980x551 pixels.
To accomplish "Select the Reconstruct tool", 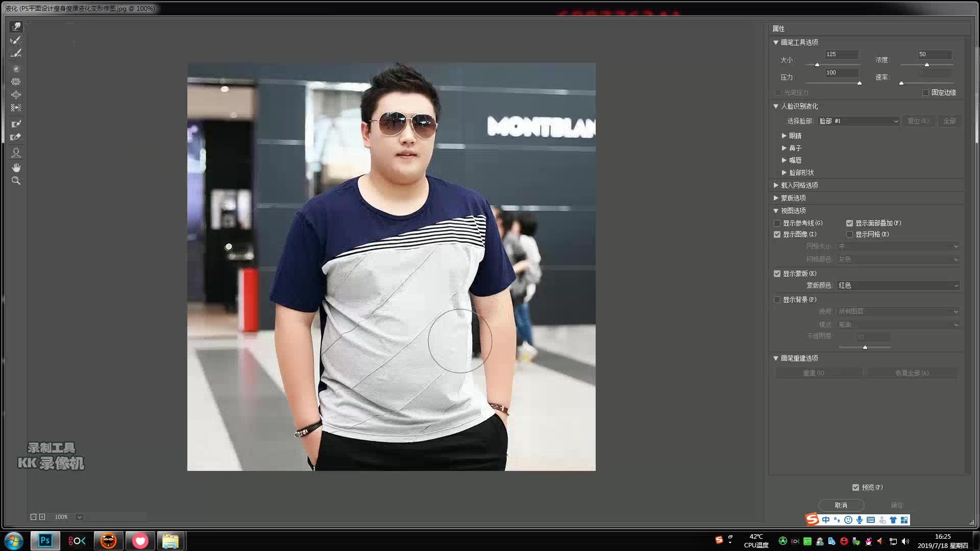I will [16, 40].
